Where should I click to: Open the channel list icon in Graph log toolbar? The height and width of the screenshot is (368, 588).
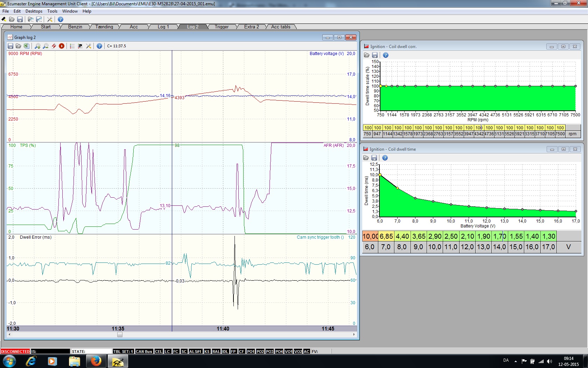click(72, 46)
